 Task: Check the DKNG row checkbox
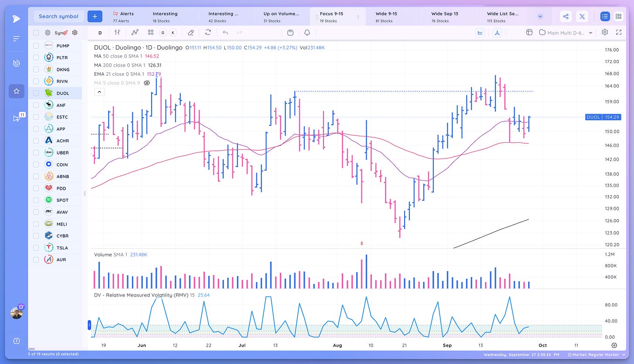[36, 69]
